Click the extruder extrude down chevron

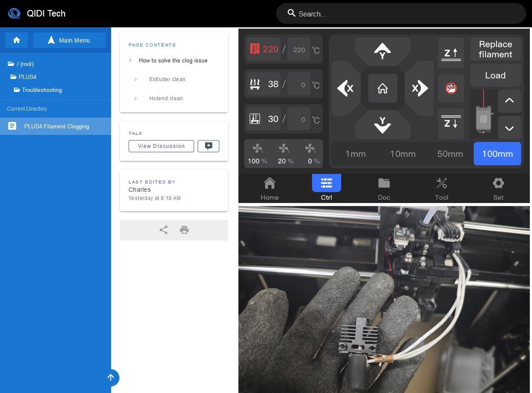(509, 128)
